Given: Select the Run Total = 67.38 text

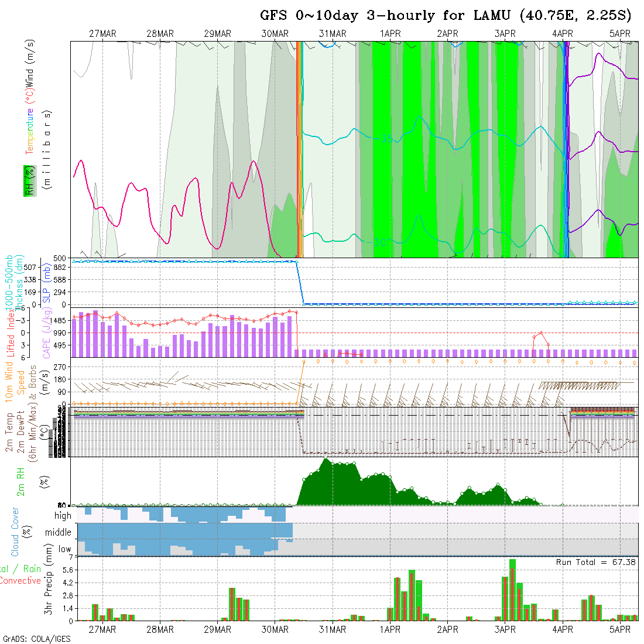Looking at the screenshot, I should pyautogui.click(x=596, y=562).
